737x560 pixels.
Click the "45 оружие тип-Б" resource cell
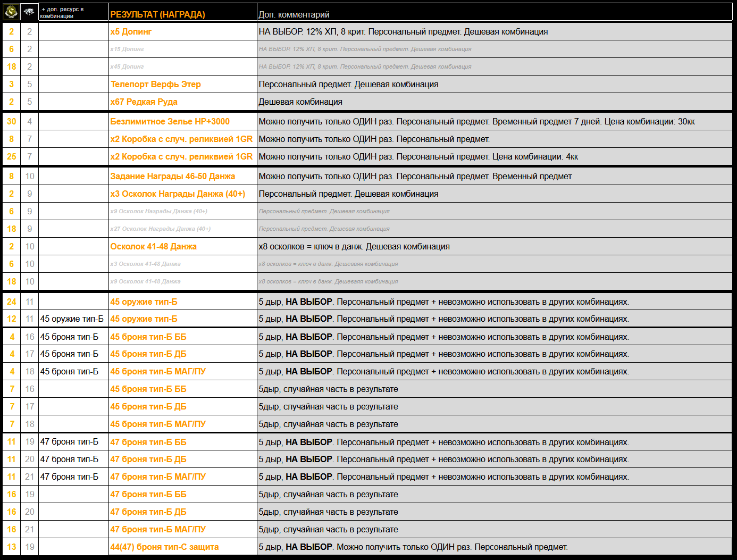72,319
